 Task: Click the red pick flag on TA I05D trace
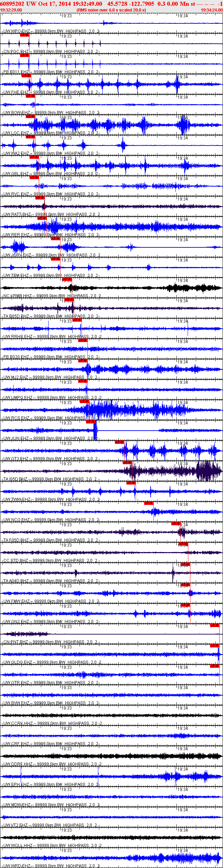click(x=127, y=463)
